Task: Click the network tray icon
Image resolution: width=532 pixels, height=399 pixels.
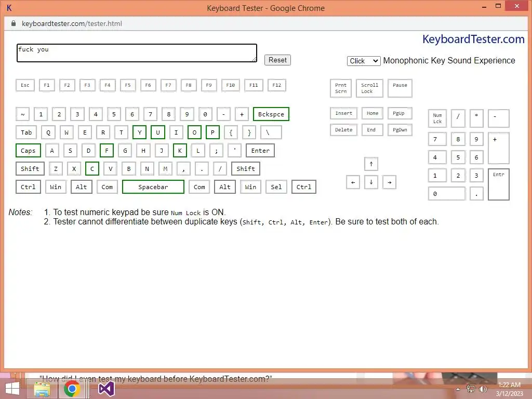Action: 471,389
